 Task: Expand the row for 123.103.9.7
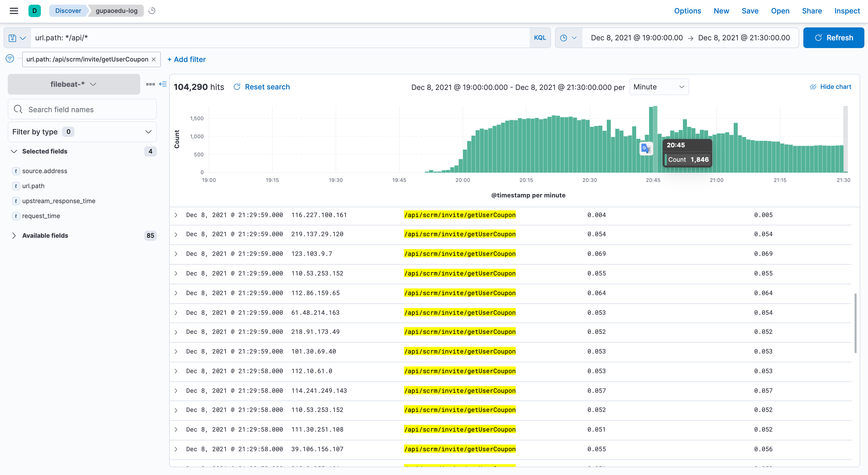click(176, 254)
